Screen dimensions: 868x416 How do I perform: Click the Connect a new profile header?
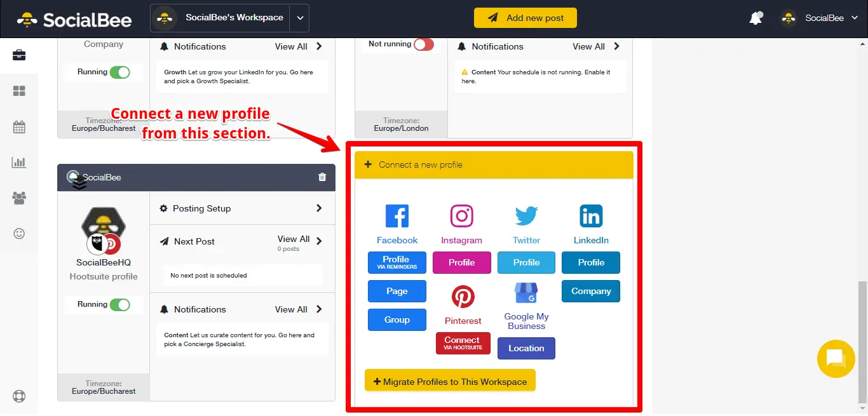tap(494, 164)
